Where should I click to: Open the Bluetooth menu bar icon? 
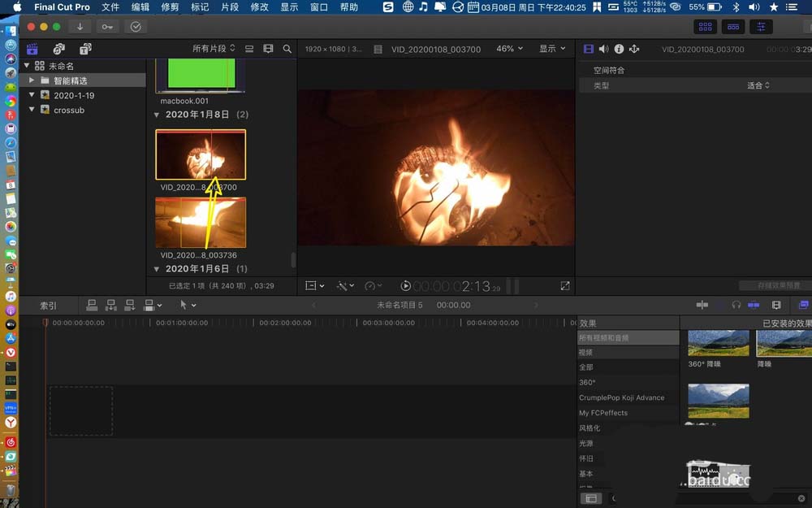736,7
